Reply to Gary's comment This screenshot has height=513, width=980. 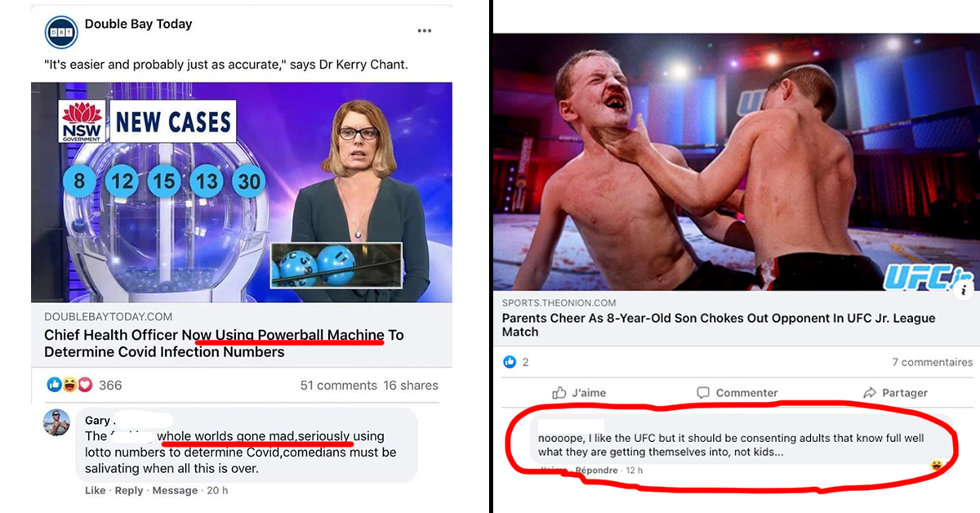[x=129, y=490]
